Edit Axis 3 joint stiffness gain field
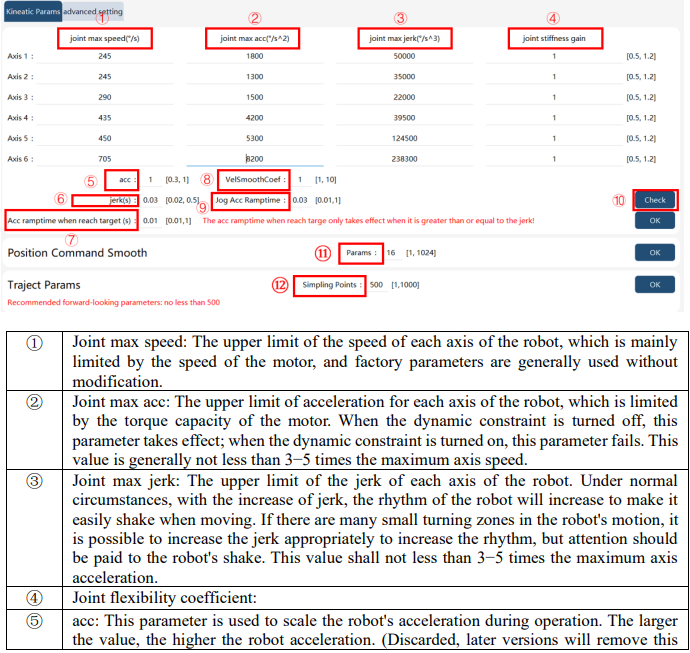This screenshot has width=690, height=653. (554, 97)
